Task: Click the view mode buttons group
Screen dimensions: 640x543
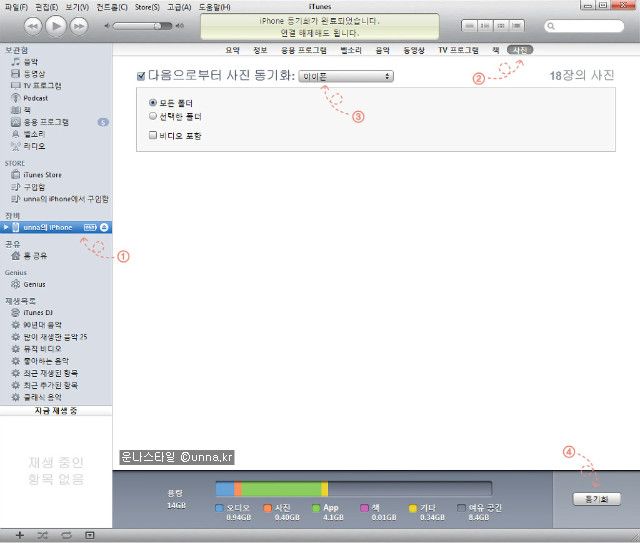Action: [493, 26]
